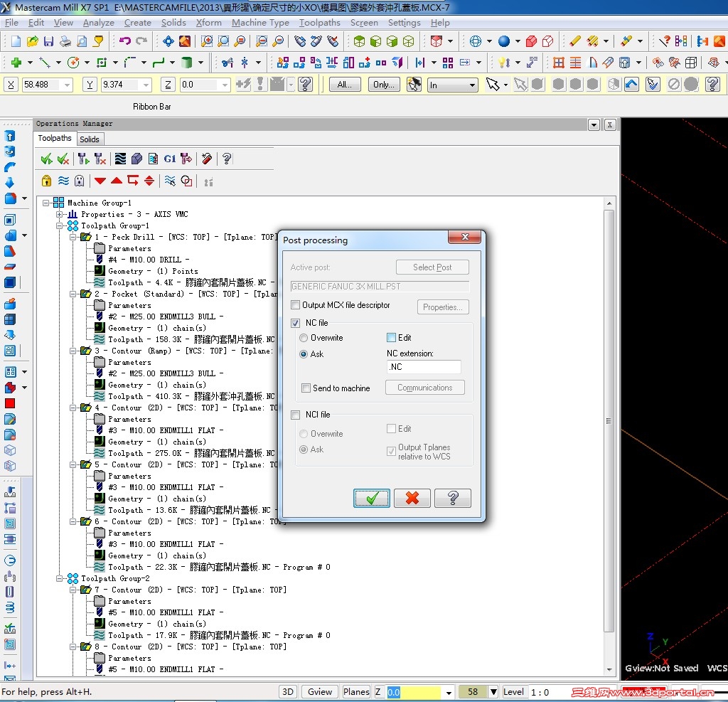Regenerate all dirty operations icon
The width and height of the screenshot is (728, 702).
[x=100, y=159]
